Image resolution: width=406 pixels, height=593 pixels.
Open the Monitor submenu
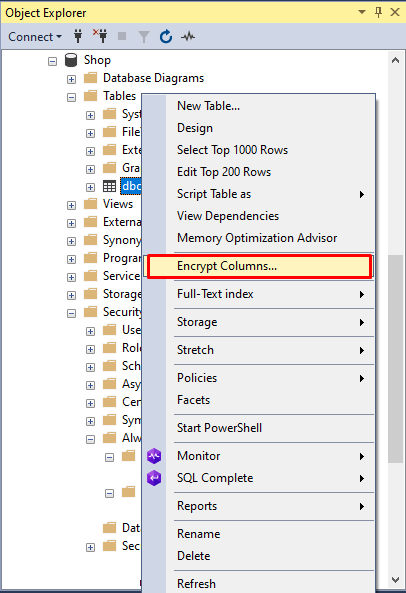tap(270, 456)
